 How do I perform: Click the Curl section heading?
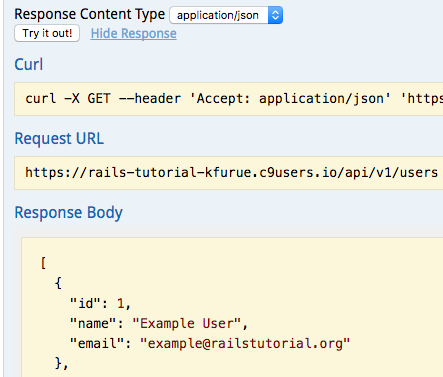[x=29, y=64]
